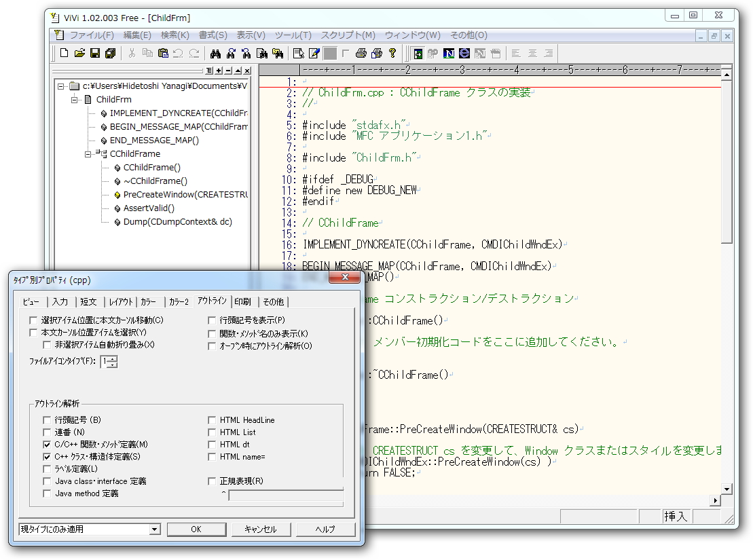Image resolution: width=753 pixels, height=560 pixels.
Task: Collapse the ChildFrm tree node
Action: tap(75, 100)
